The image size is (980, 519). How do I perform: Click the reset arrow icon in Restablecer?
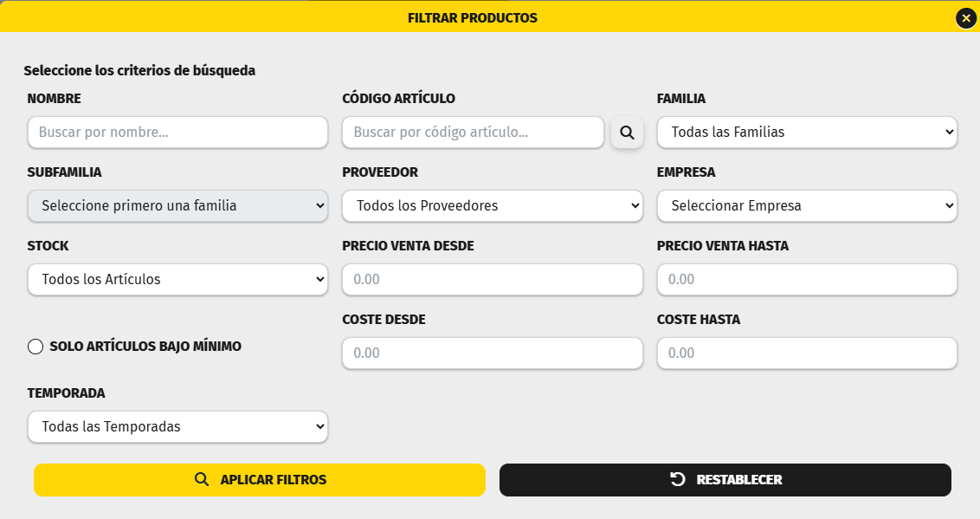[678, 479]
